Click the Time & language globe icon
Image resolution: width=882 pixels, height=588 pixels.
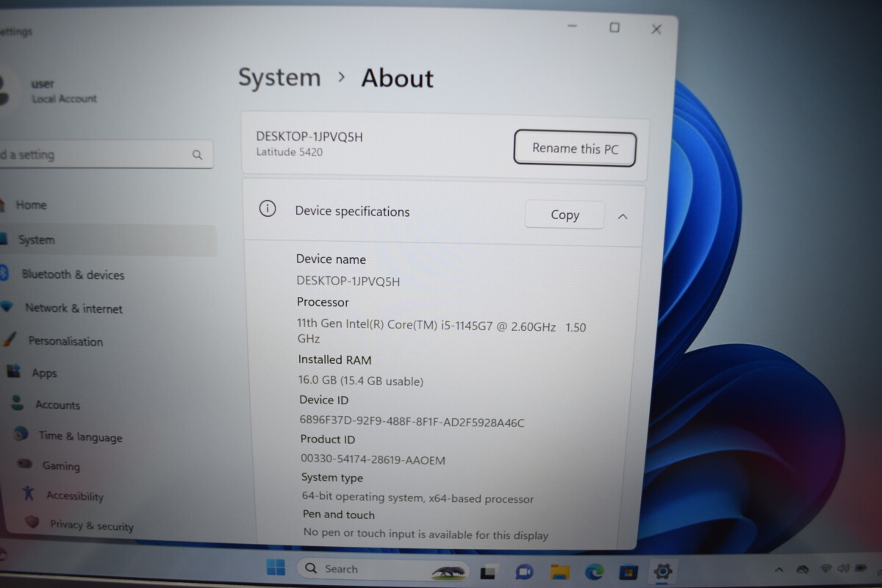tap(21, 434)
